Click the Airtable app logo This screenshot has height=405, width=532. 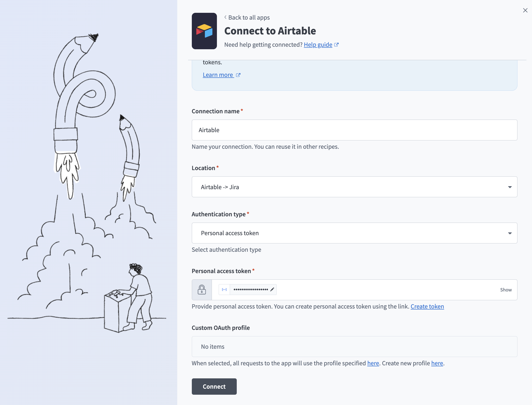coord(204,31)
